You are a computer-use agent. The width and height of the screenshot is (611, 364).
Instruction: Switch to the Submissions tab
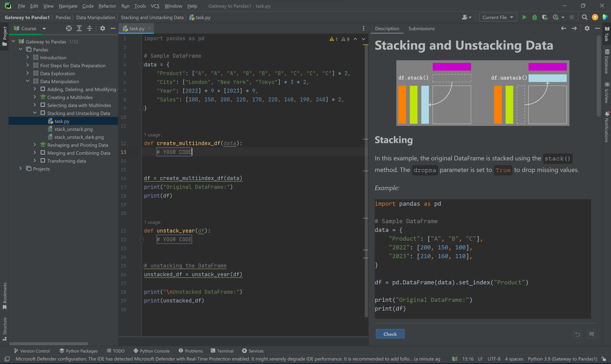[x=421, y=29]
